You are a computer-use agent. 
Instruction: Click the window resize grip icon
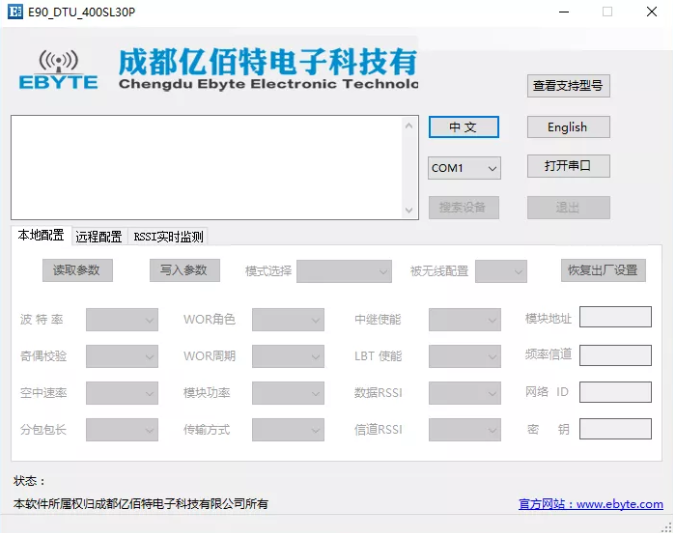point(667,527)
